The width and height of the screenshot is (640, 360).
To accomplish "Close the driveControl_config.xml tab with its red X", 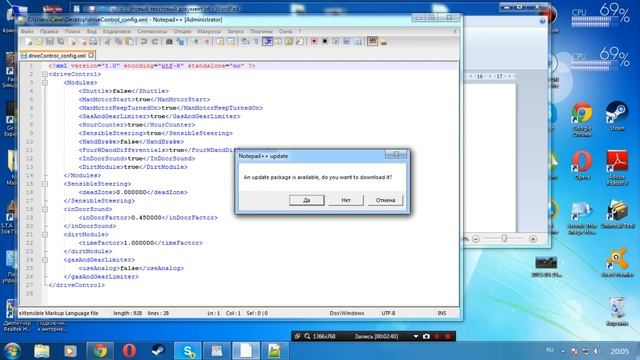I will (x=91, y=55).
